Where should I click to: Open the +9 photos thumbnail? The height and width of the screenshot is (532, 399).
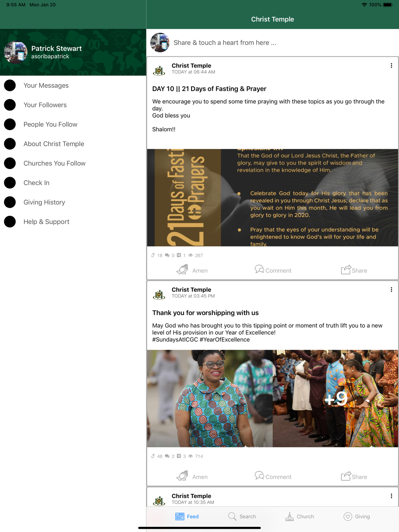click(x=336, y=398)
